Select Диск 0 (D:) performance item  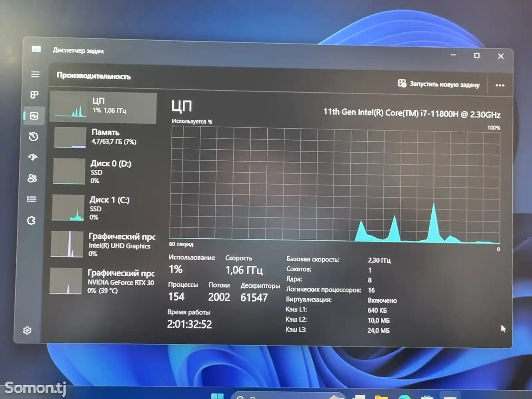tap(102, 172)
